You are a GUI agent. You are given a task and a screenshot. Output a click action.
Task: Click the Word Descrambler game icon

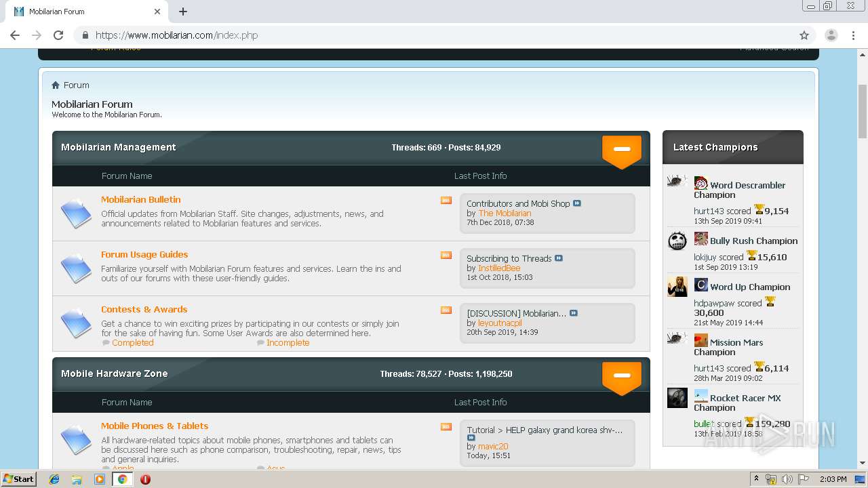(x=701, y=184)
